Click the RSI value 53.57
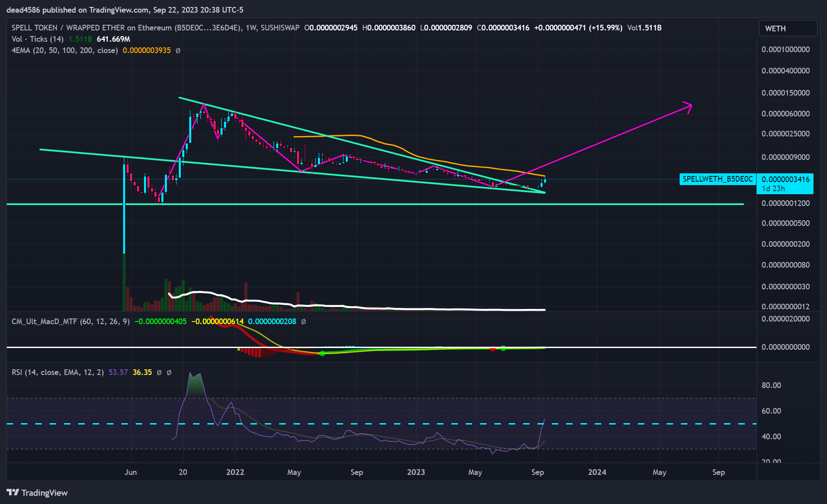Image resolution: width=827 pixels, height=504 pixels. [x=118, y=372]
